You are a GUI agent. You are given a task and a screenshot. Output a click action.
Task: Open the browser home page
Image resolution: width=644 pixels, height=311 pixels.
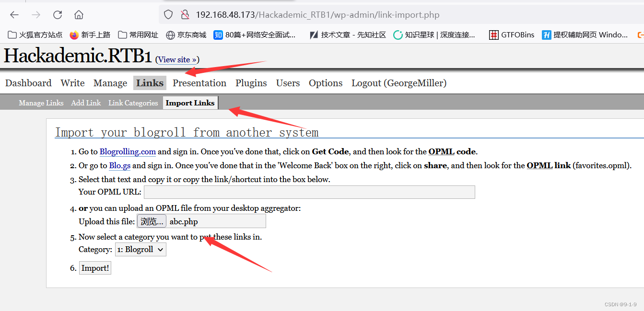click(79, 15)
